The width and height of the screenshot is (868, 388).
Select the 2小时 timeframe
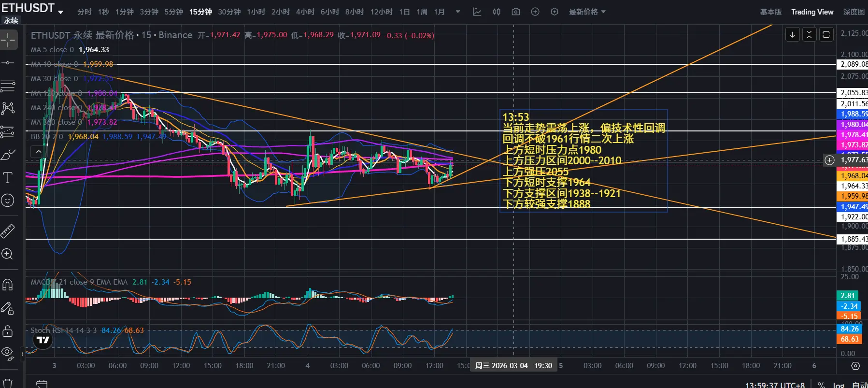[281, 12]
